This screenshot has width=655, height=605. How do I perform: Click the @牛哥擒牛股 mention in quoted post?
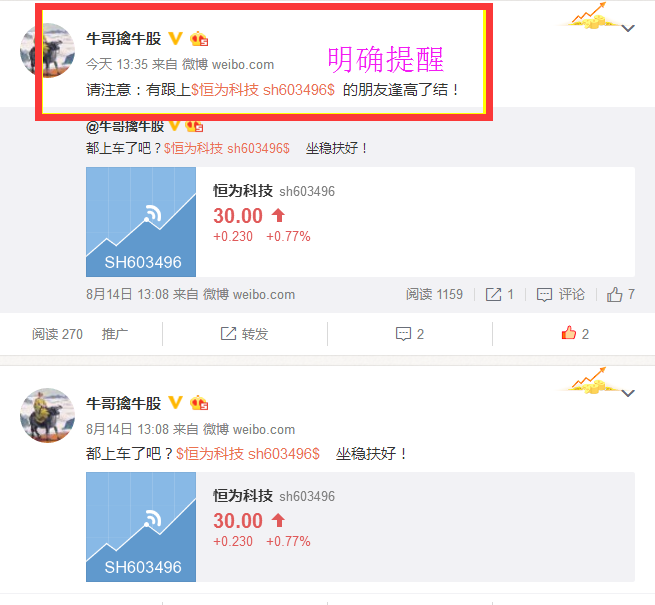(x=125, y=126)
